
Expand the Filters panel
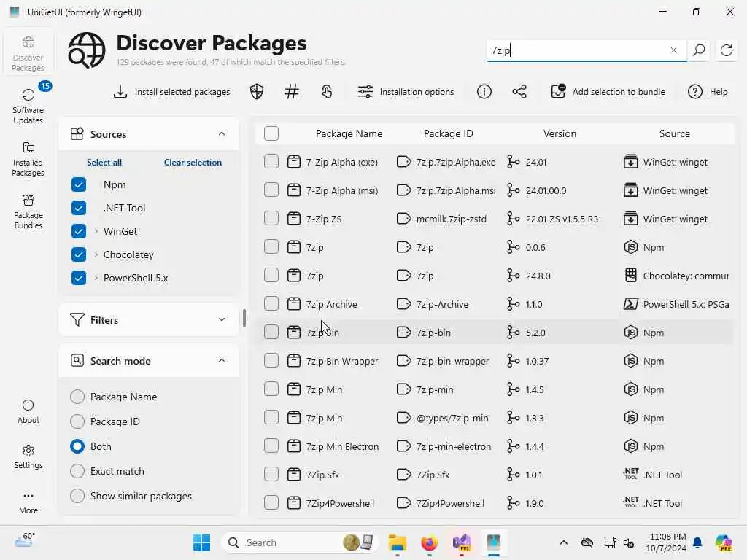[x=222, y=319]
